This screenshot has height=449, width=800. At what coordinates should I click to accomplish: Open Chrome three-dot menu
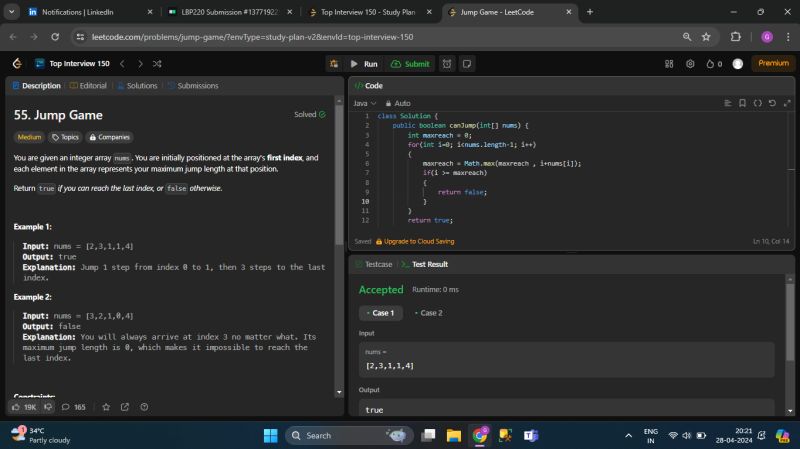click(x=788, y=37)
